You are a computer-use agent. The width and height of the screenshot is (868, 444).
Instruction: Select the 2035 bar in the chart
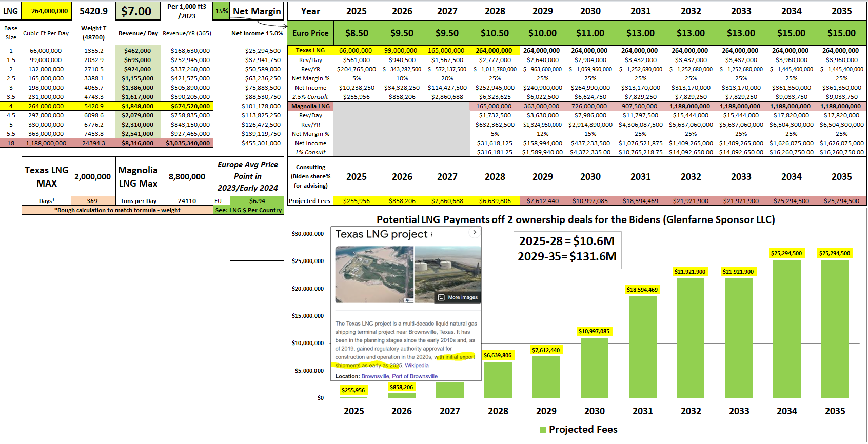tap(835, 329)
